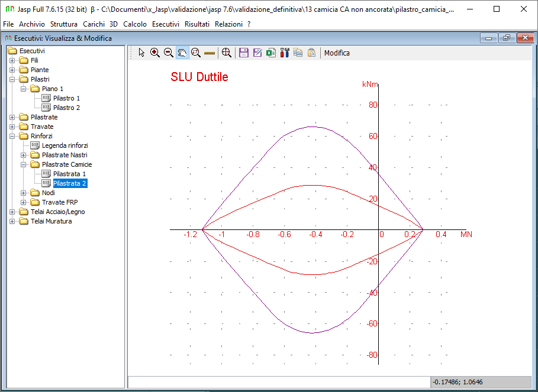The width and height of the screenshot is (538, 392).
Task: Click the kNm axis unit label
Action: click(x=370, y=85)
